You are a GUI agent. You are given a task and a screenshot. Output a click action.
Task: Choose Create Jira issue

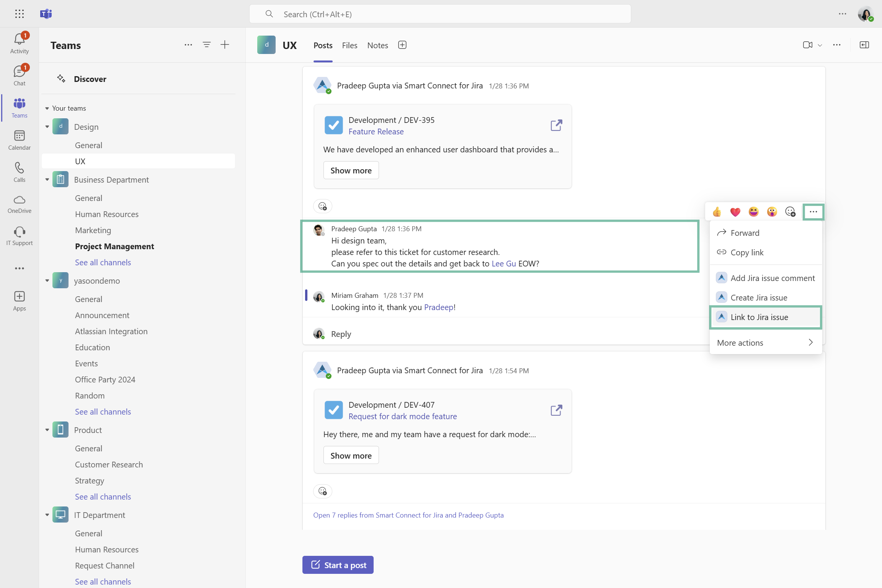[766, 297]
